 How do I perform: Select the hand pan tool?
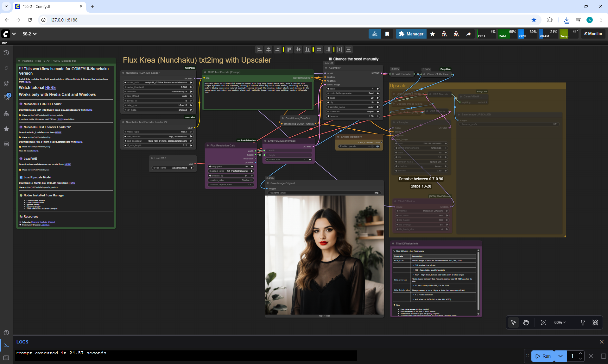[526, 323]
